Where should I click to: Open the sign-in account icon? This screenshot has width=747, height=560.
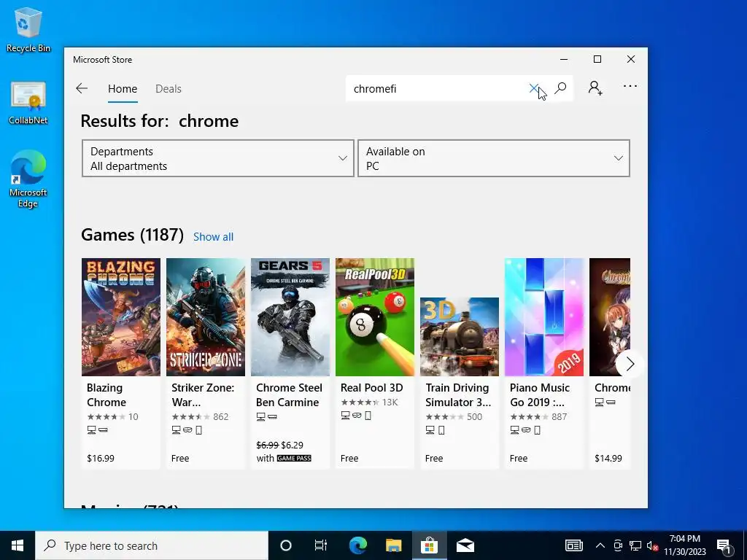(x=595, y=88)
